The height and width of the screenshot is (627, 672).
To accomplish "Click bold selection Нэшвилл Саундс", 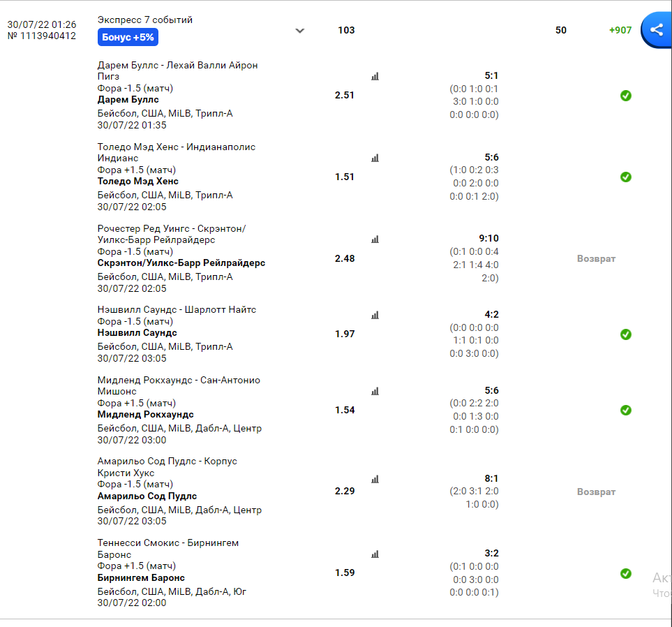I will coord(137,333).
